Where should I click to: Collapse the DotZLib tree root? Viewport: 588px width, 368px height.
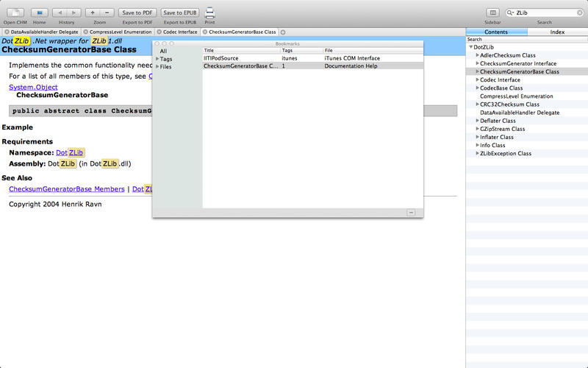[470, 47]
